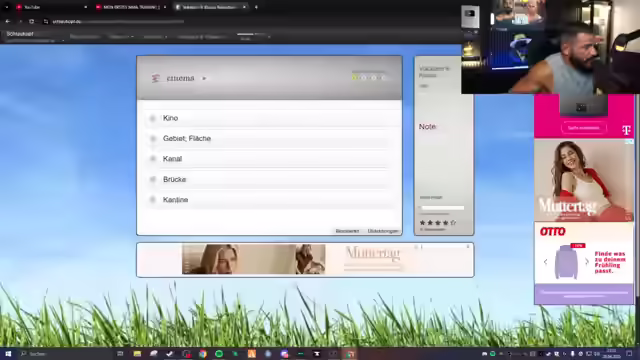Click the right button under the answer list
Image resolution: width=640 pixels, height=360 pixels.
[382, 231]
